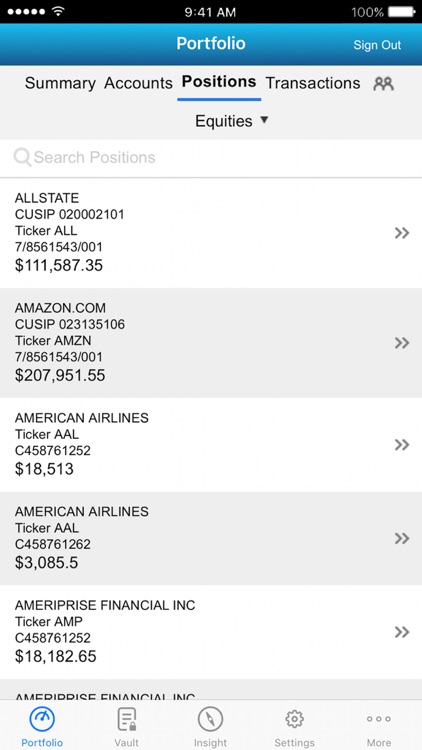This screenshot has width=422, height=750.
Task: Open AMAZON.COM position details chevron
Action: tap(402, 343)
